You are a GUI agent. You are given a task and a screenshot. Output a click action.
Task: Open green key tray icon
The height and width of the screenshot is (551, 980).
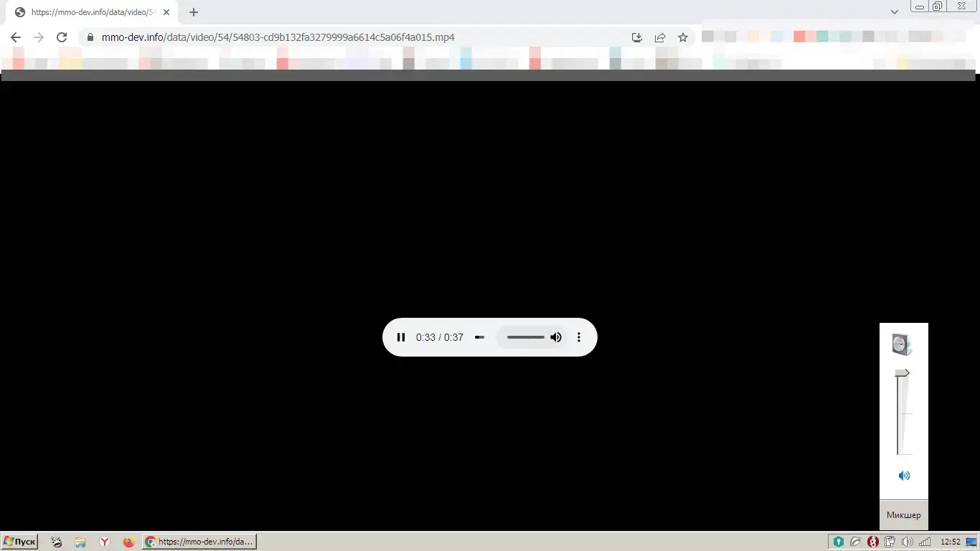pyautogui.click(x=838, y=542)
